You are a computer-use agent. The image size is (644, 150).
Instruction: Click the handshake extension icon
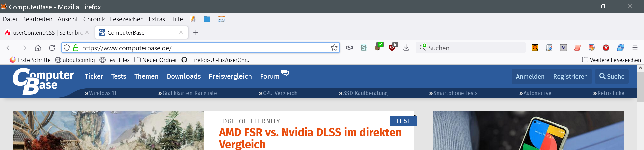click(349, 48)
